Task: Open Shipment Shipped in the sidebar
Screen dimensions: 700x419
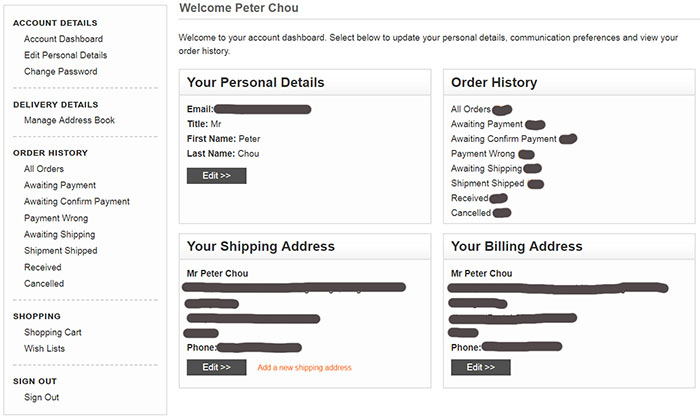Action: 61,250
